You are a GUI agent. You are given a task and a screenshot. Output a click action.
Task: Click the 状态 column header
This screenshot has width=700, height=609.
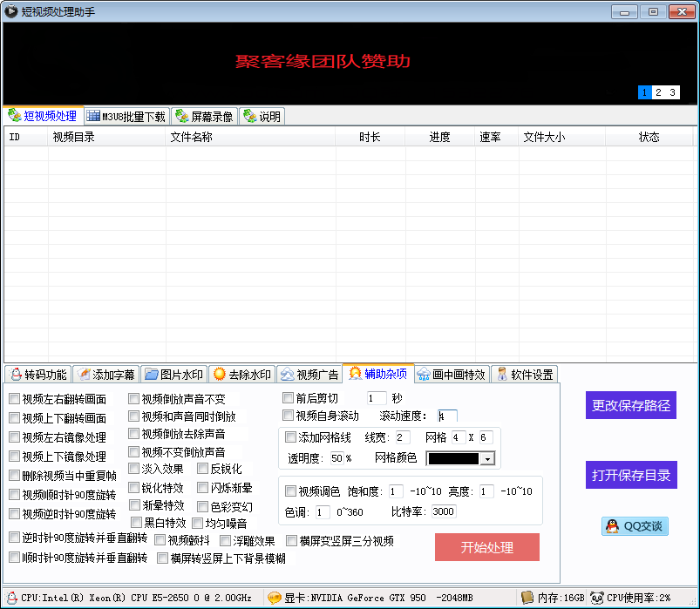649,137
